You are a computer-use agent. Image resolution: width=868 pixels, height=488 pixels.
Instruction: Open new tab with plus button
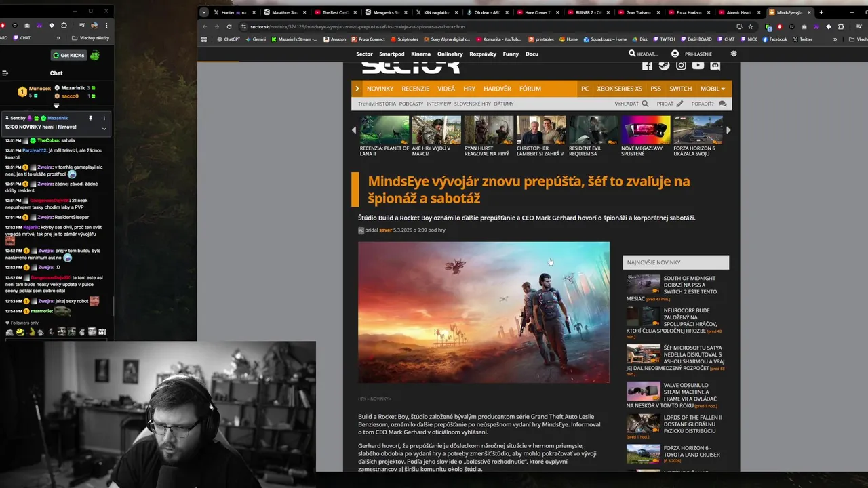pyautogui.click(x=821, y=12)
